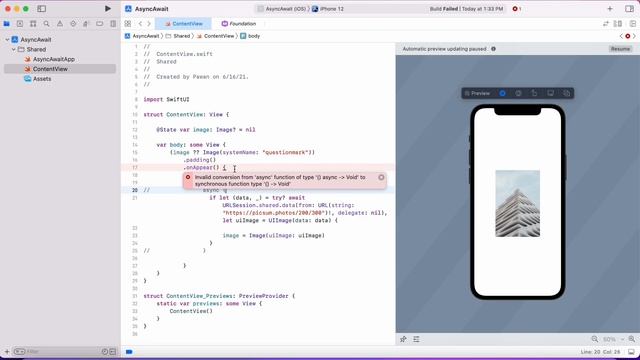Open the Source Control navigator
This screenshot has width=640, height=360.
tap(20, 24)
